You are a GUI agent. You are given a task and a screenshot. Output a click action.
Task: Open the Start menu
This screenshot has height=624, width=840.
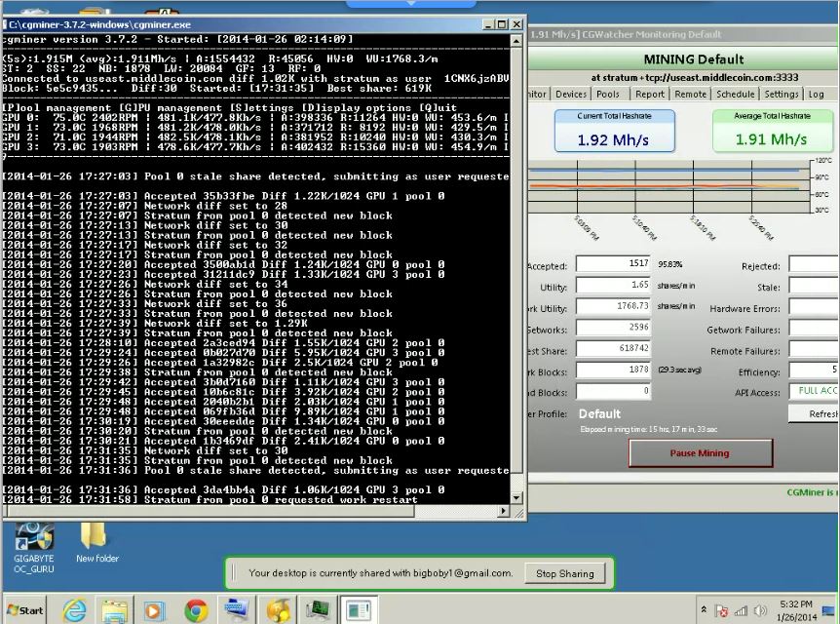(x=24, y=610)
